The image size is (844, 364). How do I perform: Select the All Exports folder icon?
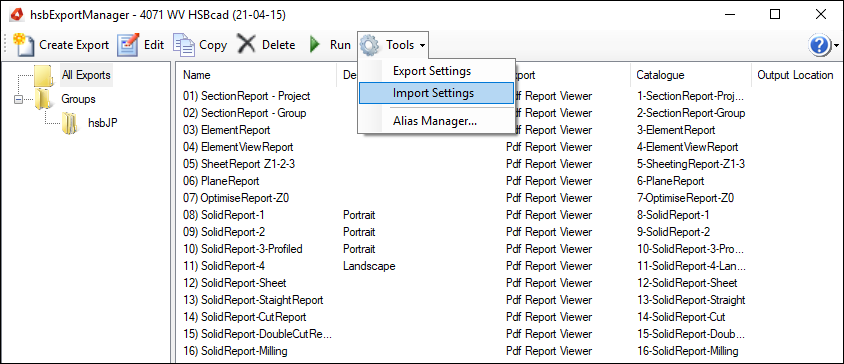click(x=43, y=75)
